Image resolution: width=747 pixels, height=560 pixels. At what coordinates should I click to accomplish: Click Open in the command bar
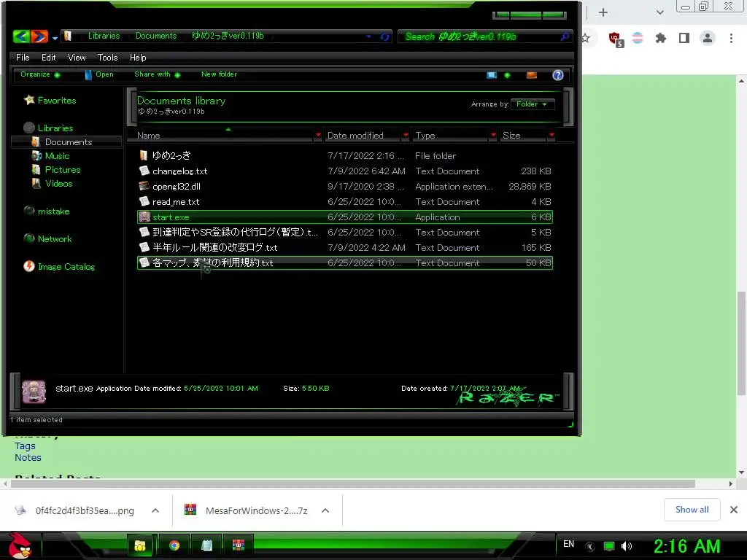pos(99,74)
